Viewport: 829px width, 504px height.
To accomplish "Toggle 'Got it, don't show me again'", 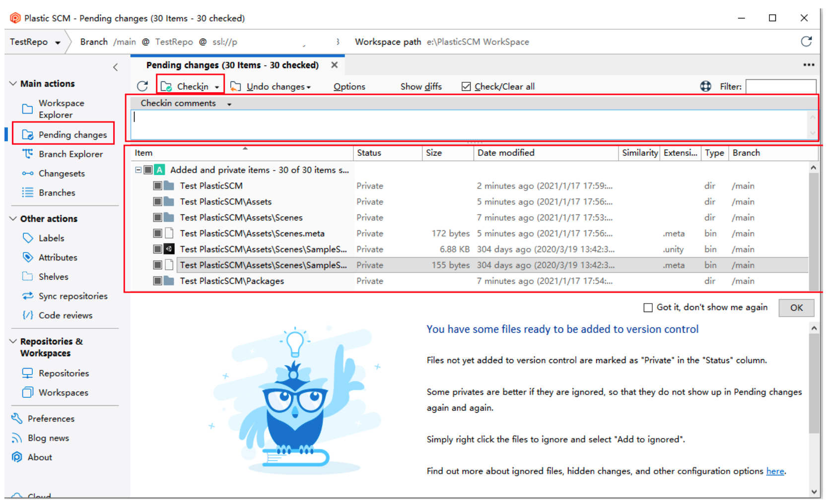I will [x=648, y=308].
